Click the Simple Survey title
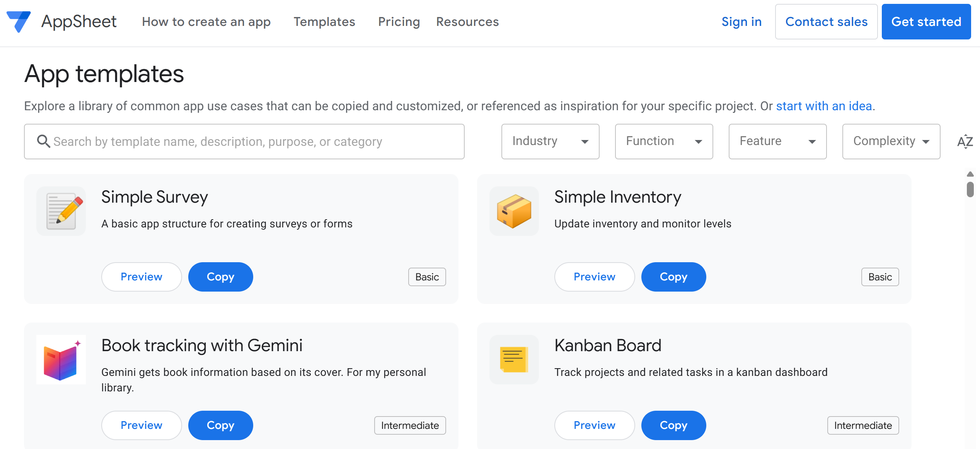Image resolution: width=980 pixels, height=449 pixels. coord(155,197)
